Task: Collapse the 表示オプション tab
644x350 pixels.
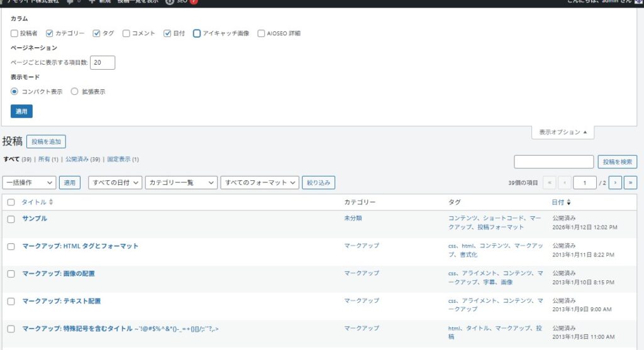Action: point(562,133)
